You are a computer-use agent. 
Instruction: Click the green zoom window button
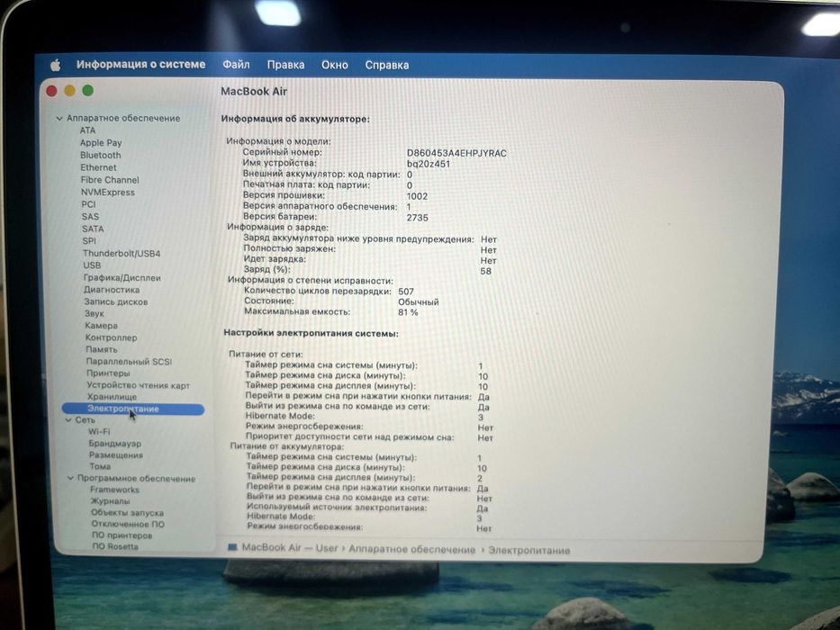click(x=88, y=91)
